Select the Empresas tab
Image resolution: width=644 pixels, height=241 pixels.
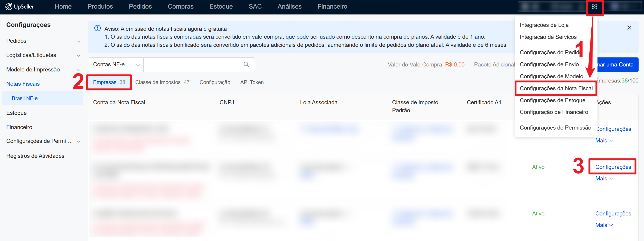coord(109,82)
